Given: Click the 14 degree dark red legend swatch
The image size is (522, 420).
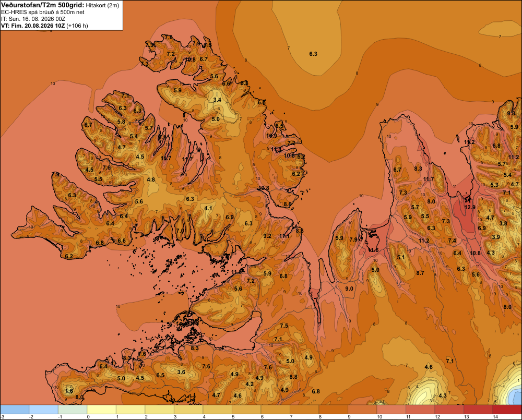Looking at the screenshot, I should point(507,410).
